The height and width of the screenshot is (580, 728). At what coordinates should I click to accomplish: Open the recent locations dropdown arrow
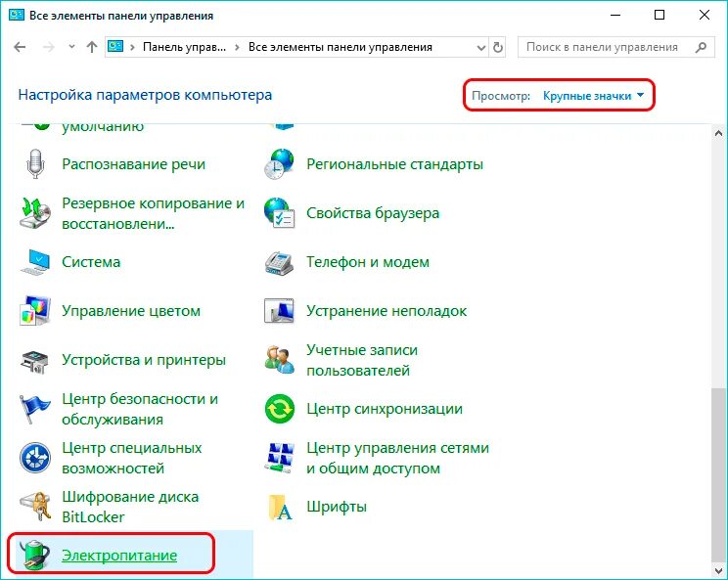71,47
